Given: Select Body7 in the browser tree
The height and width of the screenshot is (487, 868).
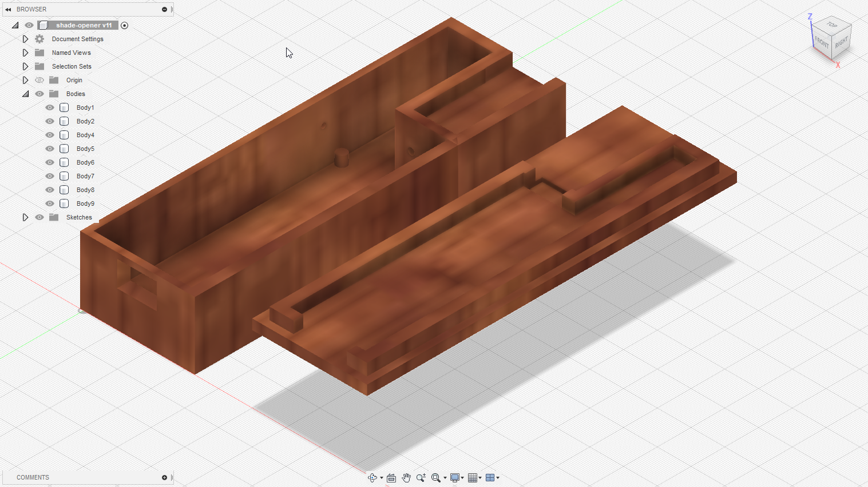Looking at the screenshot, I should click(x=85, y=176).
